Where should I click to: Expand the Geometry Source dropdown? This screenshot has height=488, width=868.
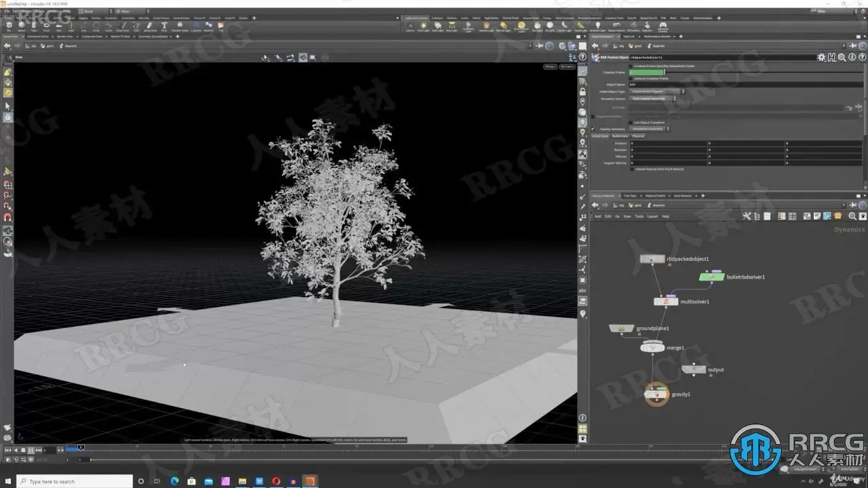pos(652,99)
